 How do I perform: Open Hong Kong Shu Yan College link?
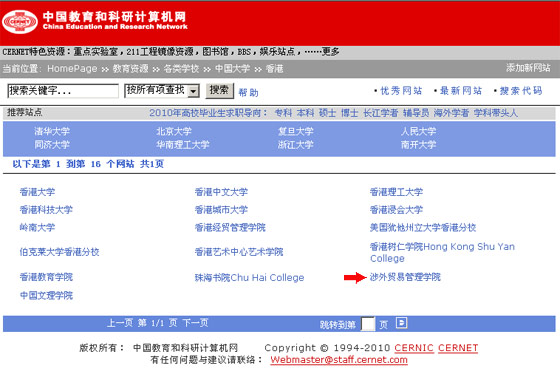[442, 252]
